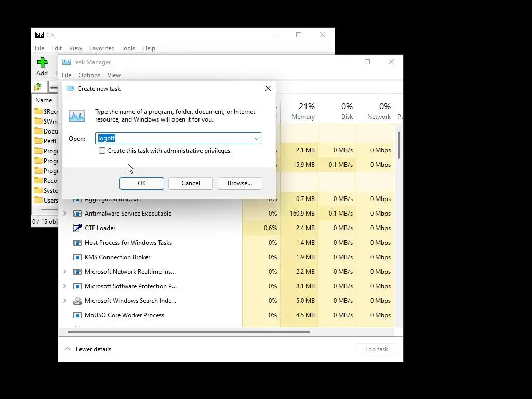Expand Microsoft Software Protection row
532x399 pixels.
pos(65,286)
